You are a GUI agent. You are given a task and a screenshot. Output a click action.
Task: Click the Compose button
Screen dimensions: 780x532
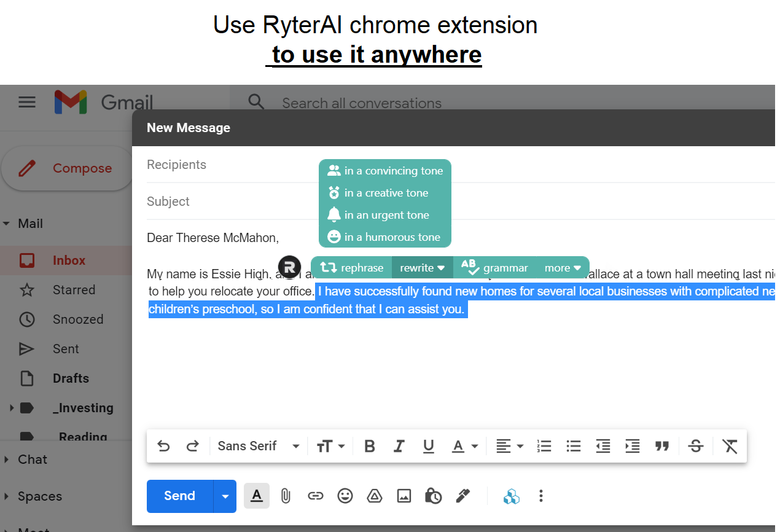(68, 168)
